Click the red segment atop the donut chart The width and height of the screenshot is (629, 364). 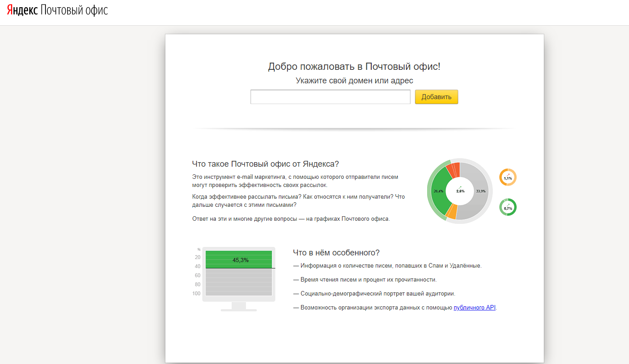453,170
